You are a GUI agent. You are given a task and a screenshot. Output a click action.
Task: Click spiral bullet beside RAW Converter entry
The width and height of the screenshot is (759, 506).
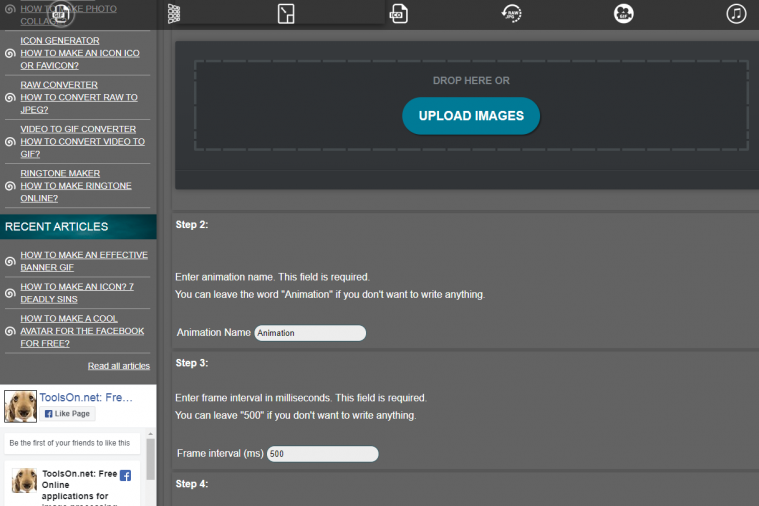click(x=10, y=97)
